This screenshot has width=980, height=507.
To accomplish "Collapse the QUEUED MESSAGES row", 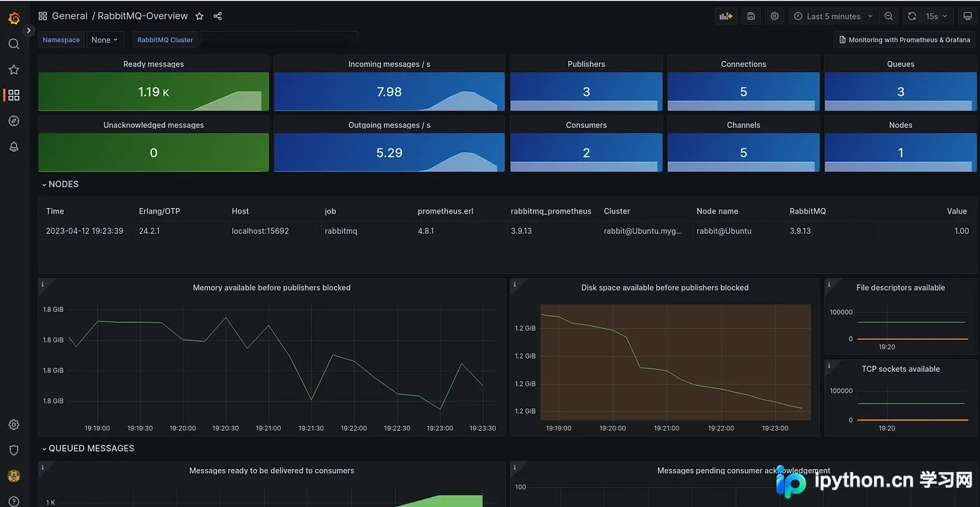I will [87, 448].
